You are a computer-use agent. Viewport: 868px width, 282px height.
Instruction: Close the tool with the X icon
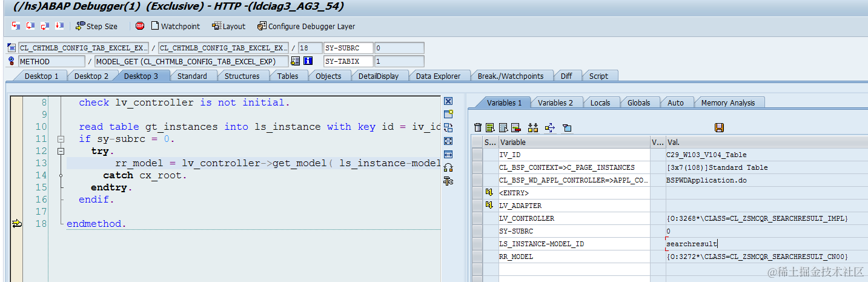tap(448, 101)
